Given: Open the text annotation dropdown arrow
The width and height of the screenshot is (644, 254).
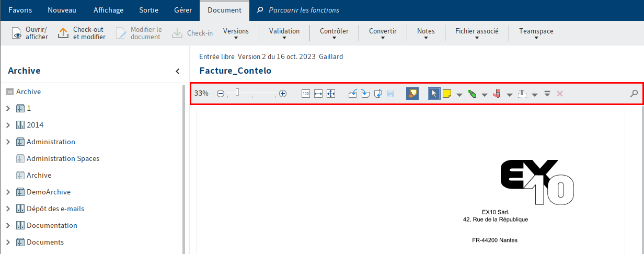Looking at the screenshot, I should coord(535,95).
